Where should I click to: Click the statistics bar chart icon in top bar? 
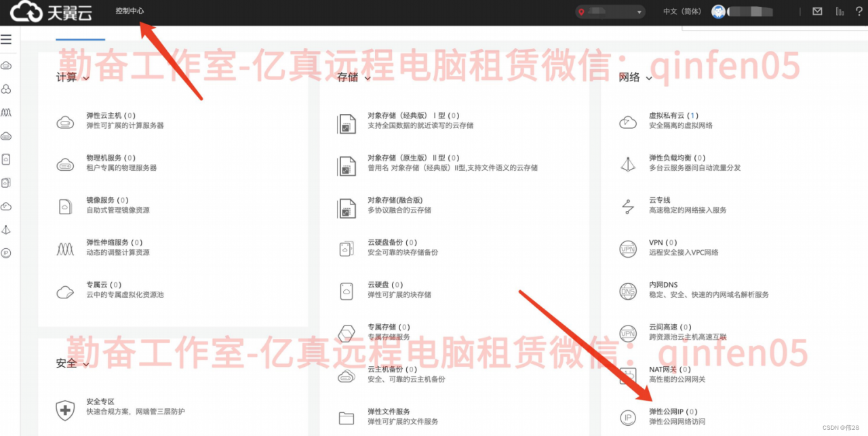tap(838, 11)
